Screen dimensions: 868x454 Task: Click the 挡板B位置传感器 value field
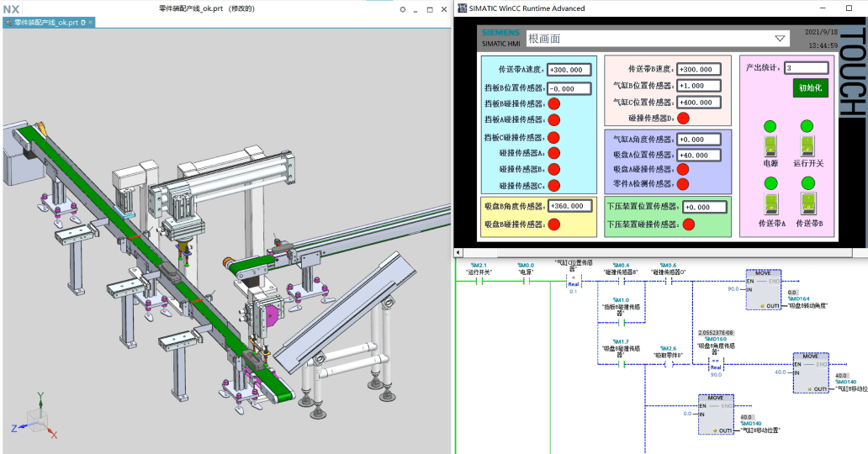click(x=569, y=88)
